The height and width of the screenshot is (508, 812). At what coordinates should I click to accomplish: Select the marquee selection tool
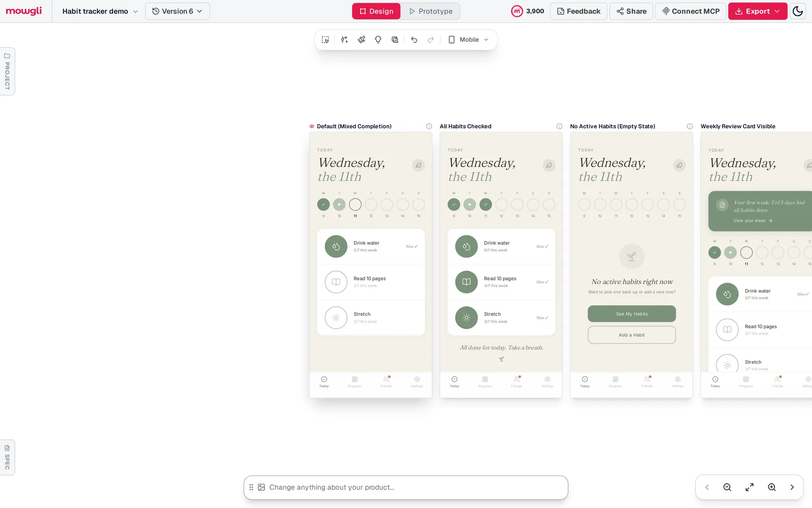click(x=325, y=40)
